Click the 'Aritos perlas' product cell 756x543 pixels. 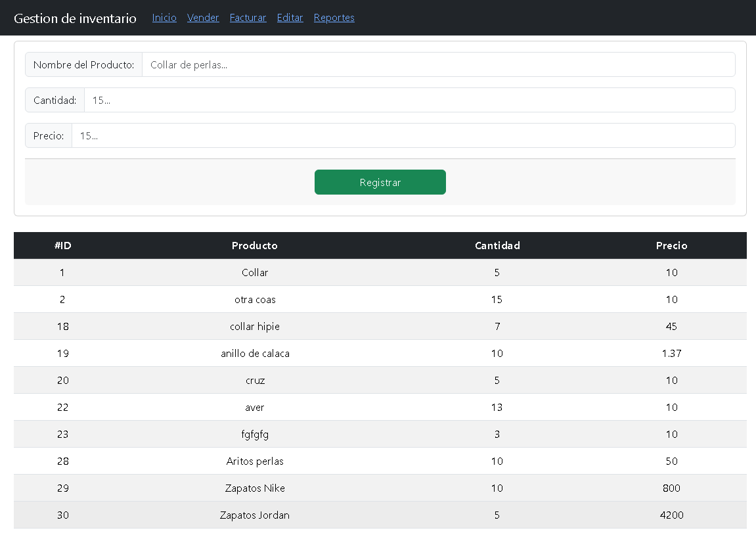click(x=255, y=461)
